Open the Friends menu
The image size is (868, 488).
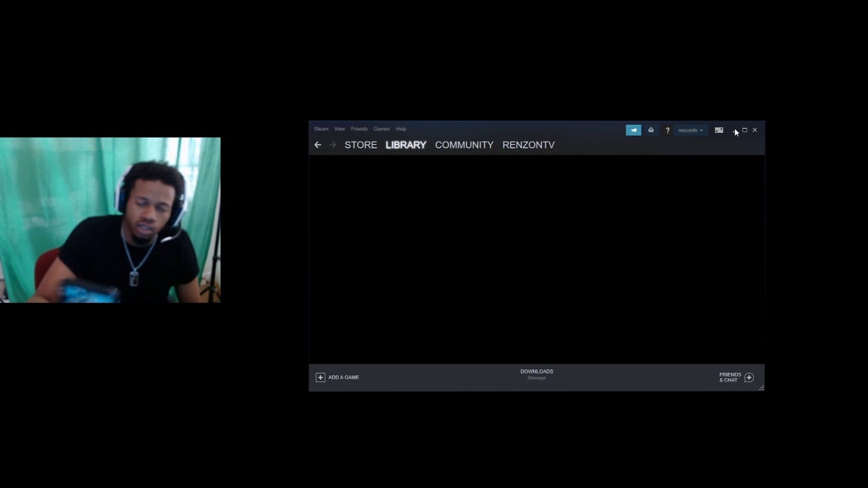[359, 129]
